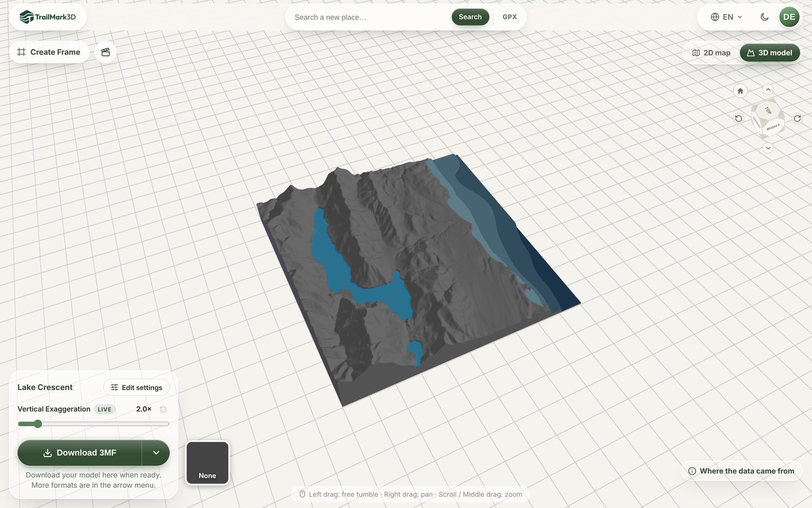
Task: Click the Lake Crescent title text
Action: (x=45, y=387)
